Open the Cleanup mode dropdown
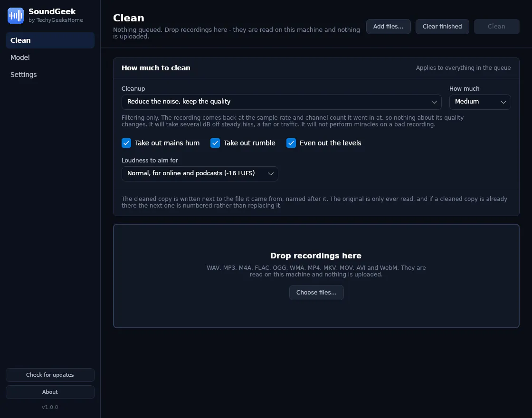This screenshot has width=532, height=418. click(x=281, y=102)
